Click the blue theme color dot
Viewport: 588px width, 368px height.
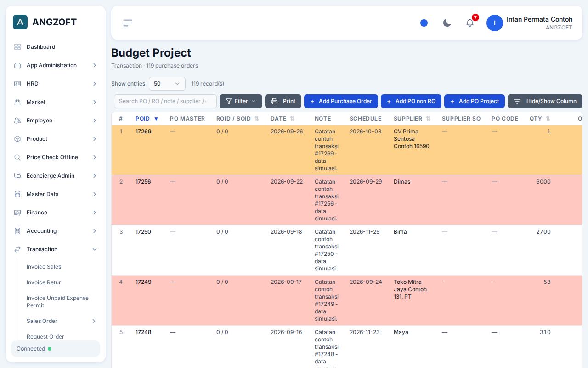(x=424, y=23)
